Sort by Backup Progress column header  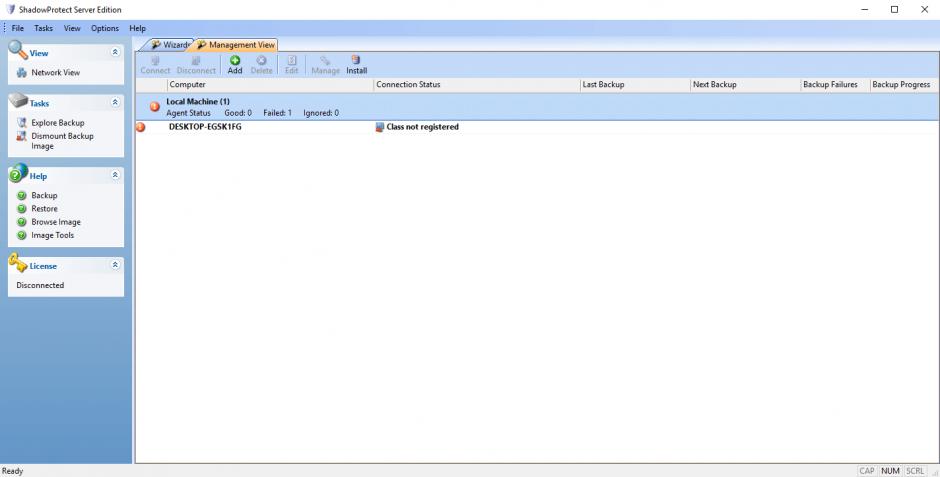(x=904, y=84)
